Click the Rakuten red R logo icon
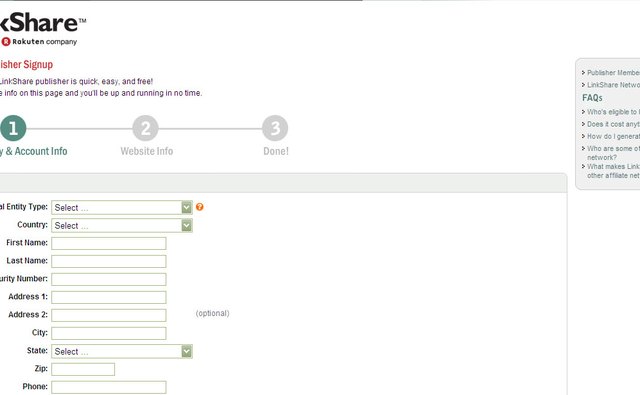Image resolution: width=640 pixels, height=395 pixels. pyautogui.click(x=6, y=42)
